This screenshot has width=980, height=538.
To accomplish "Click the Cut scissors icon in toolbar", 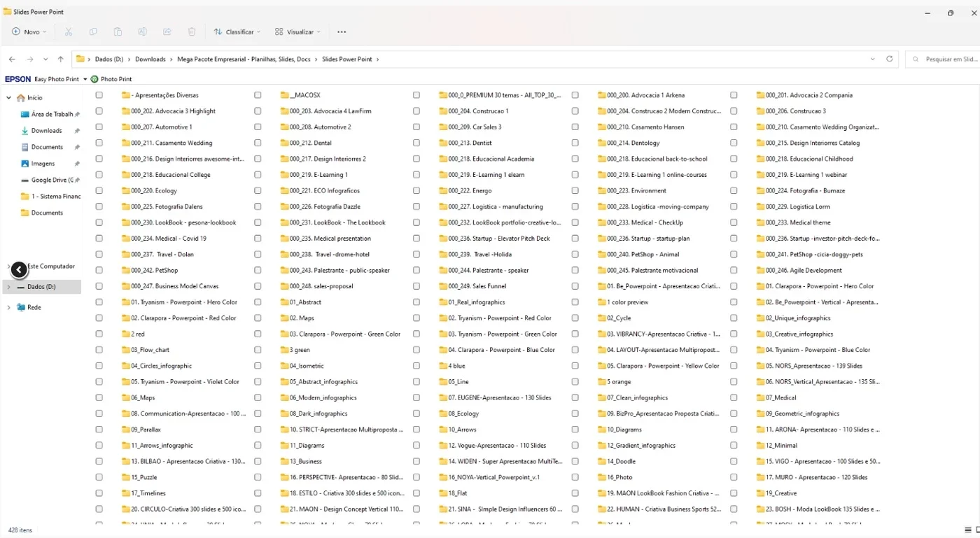I will [69, 31].
